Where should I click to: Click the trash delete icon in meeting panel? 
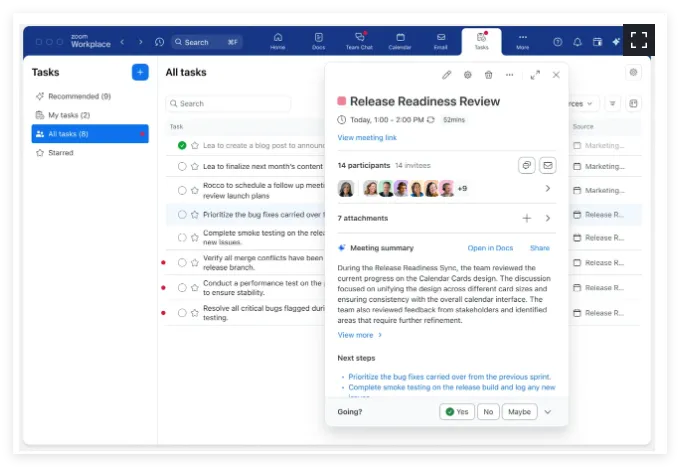click(488, 75)
